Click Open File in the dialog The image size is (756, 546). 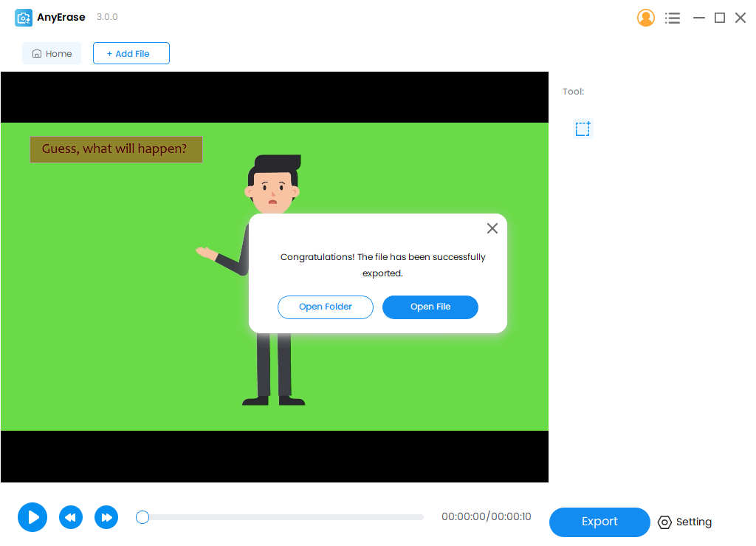click(x=430, y=307)
